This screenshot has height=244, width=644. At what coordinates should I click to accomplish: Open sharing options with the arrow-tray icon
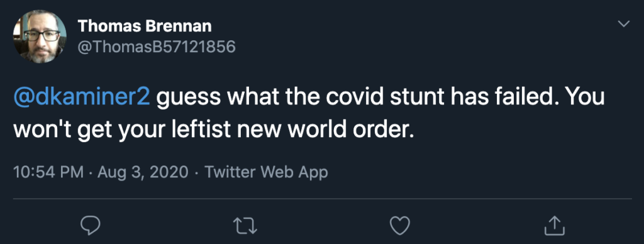[x=554, y=225]
